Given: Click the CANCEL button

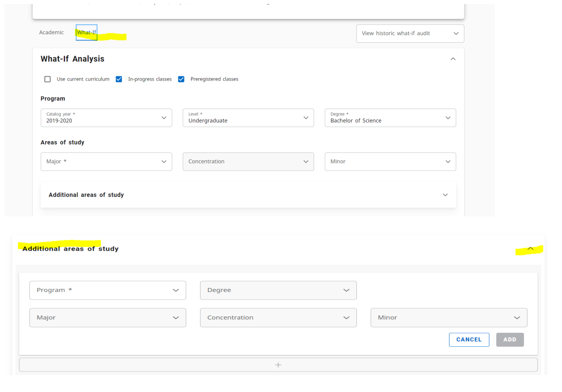Looking at the screenshot, I should 469,340.
